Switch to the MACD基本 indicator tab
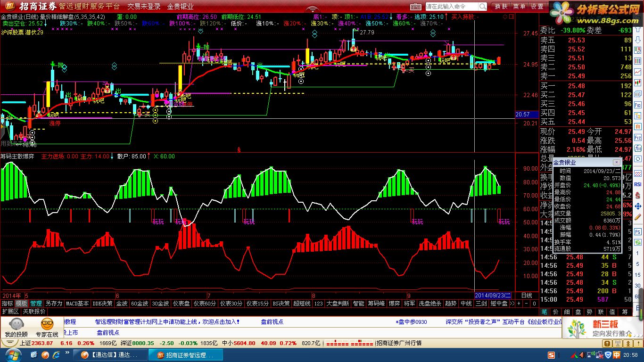The width and height of the screenshot is (644, 362). 77,304
